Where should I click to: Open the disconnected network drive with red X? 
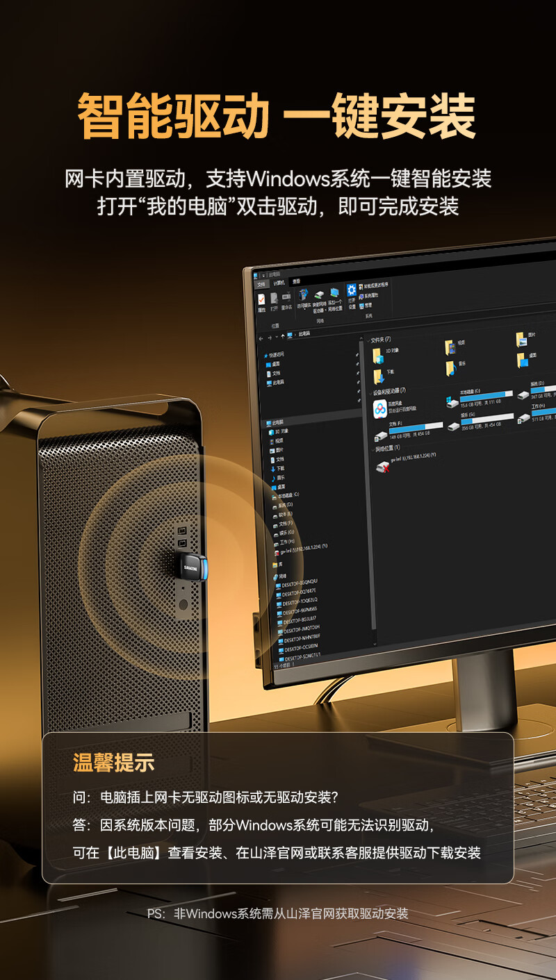coord(382,466)
